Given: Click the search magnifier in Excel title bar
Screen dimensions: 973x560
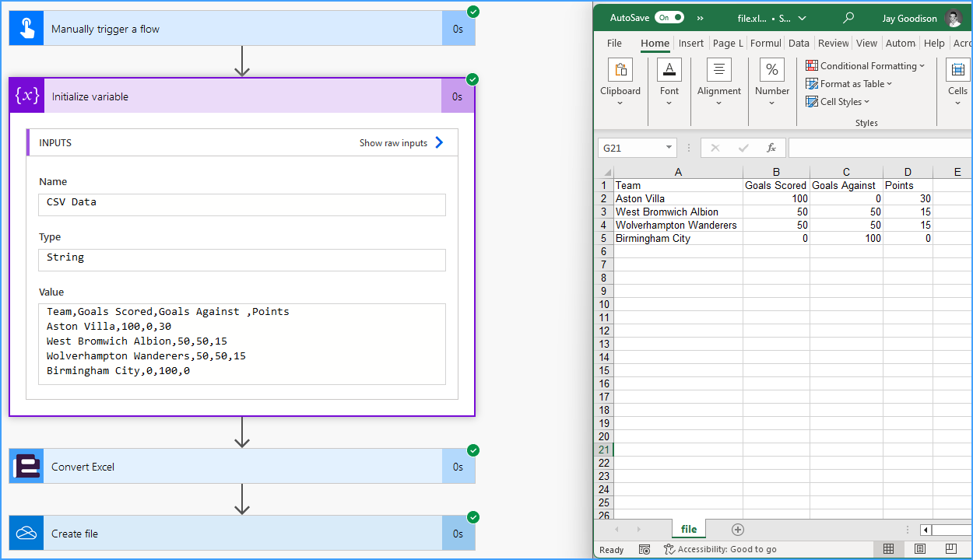Looking at the screenshot, I should click(x=848, y=17).
